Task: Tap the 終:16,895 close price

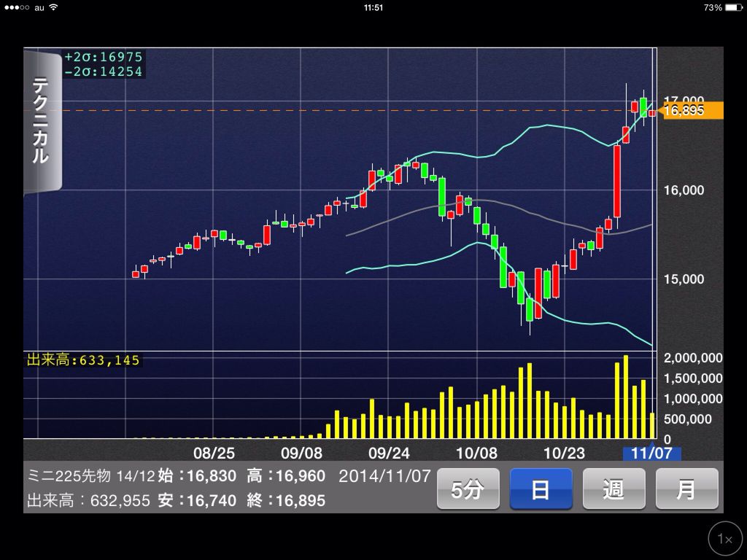Action: coord(286,500)
